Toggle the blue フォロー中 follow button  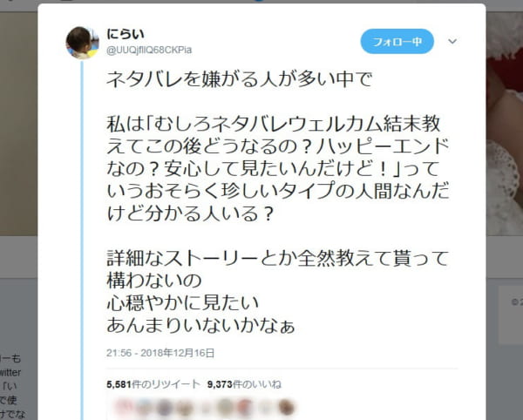pyautogui.click(x=397, y=41)
